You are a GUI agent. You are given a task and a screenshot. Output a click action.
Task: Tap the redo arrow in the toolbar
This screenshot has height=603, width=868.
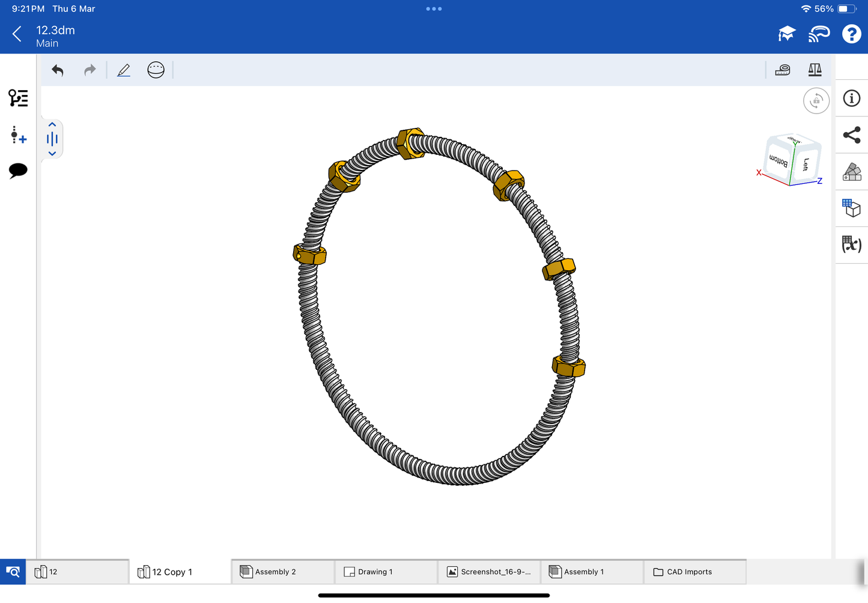(90, 70)
